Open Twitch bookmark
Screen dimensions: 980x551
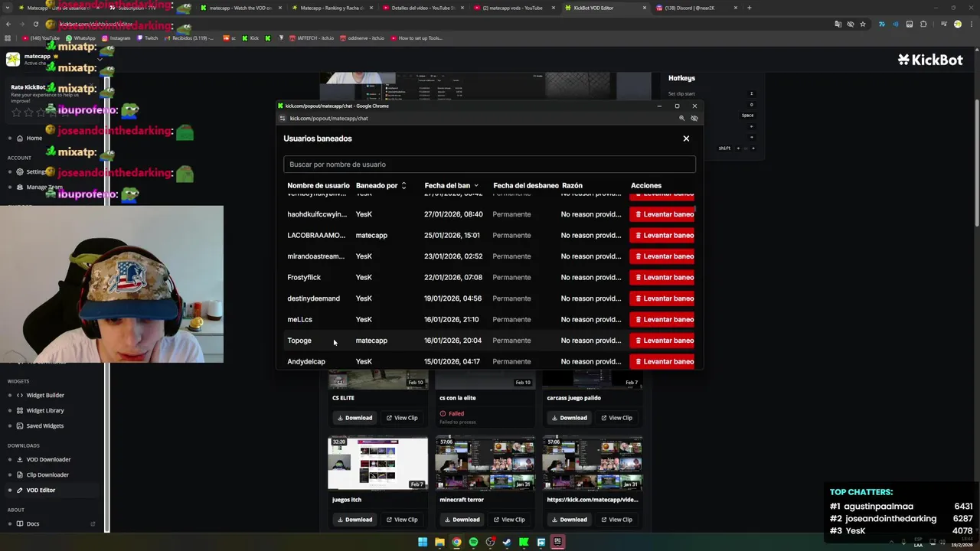point(147,37)
